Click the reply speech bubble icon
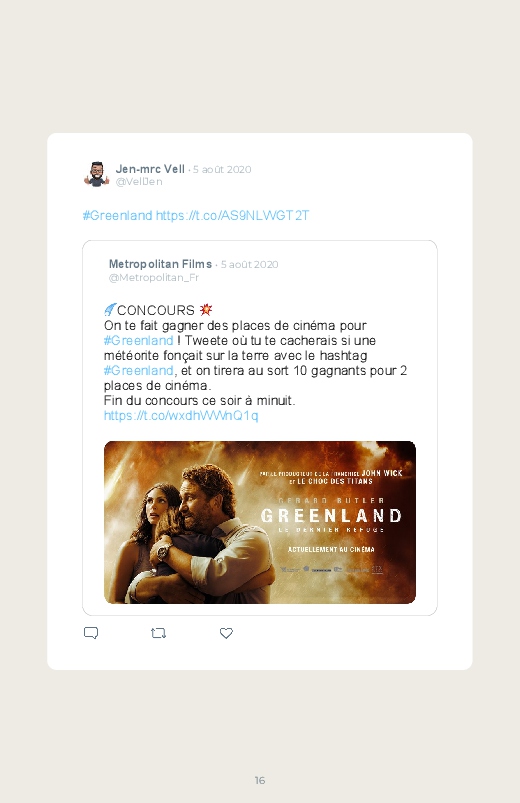The width and height of the screenshot is (520, 803). click(x=91, y=633)
